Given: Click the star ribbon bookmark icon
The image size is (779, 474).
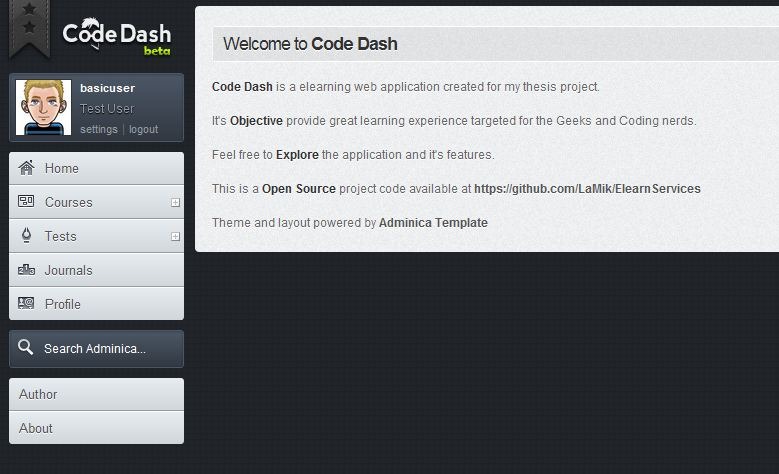Looking at the screenshot, I should point(29,25).
